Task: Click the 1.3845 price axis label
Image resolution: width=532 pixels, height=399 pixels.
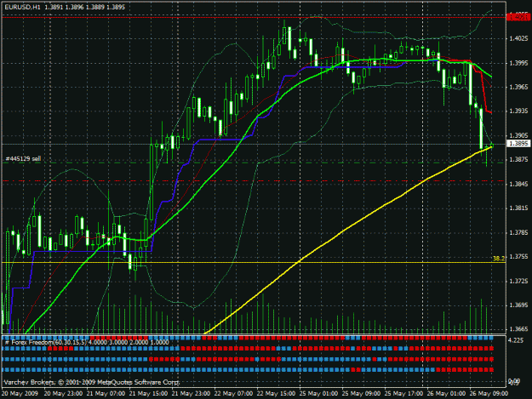Action: [x=518, y=184]
